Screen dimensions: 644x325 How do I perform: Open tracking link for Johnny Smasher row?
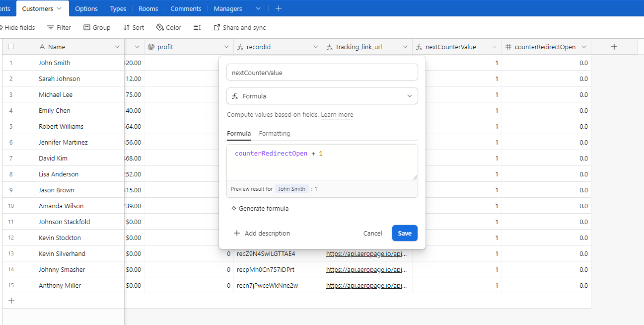point(366,269)
